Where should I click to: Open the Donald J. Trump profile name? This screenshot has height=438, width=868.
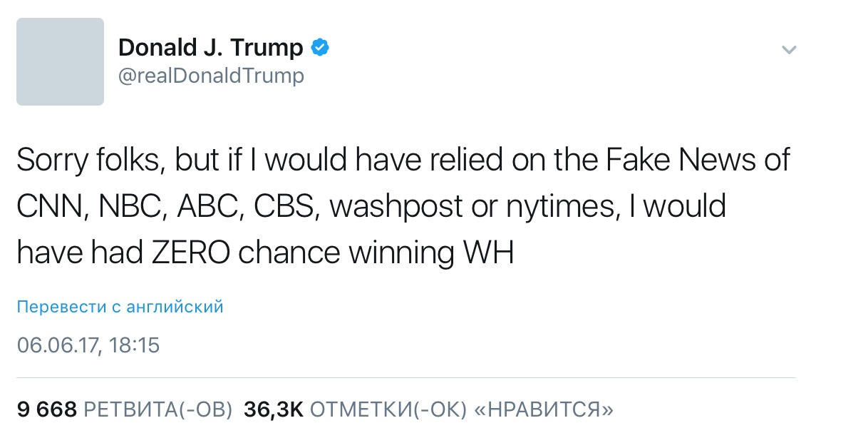(210, 48)
